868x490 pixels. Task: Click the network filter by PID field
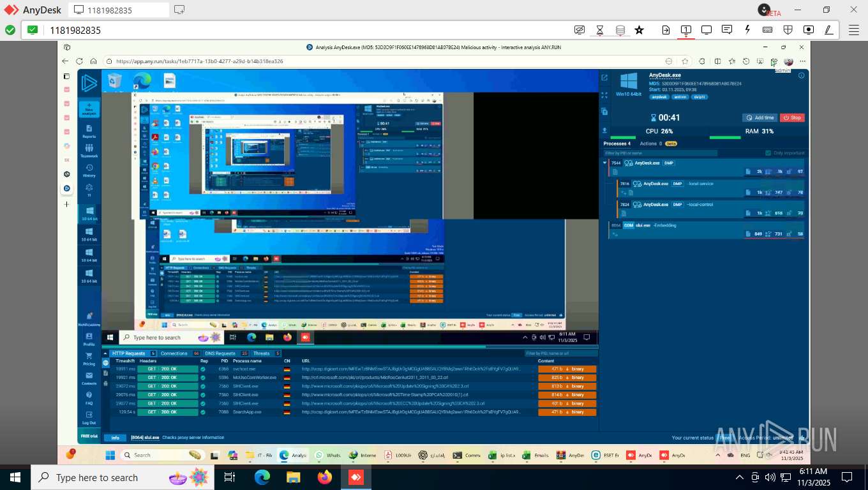click(x=561, y=353)
